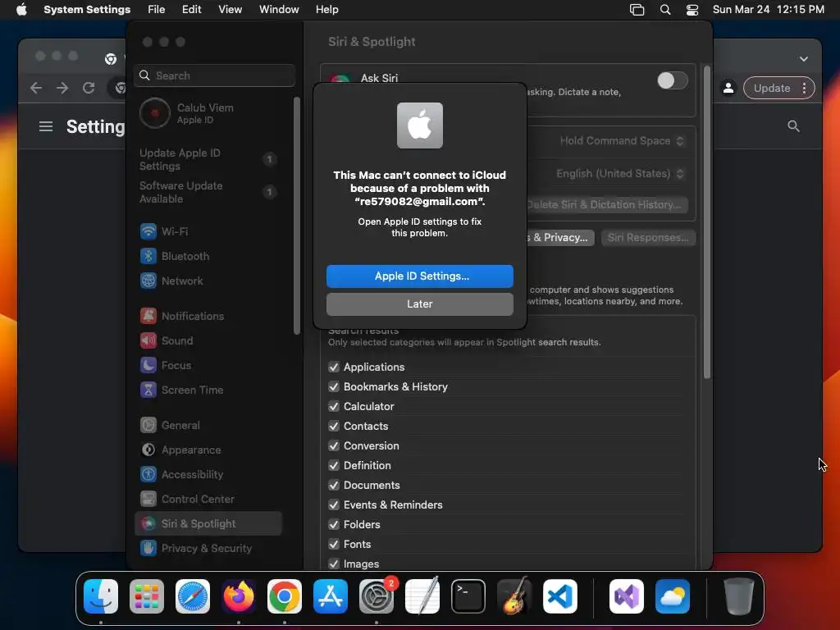Select Bluetooth in the sidebar

click(209, 256)
